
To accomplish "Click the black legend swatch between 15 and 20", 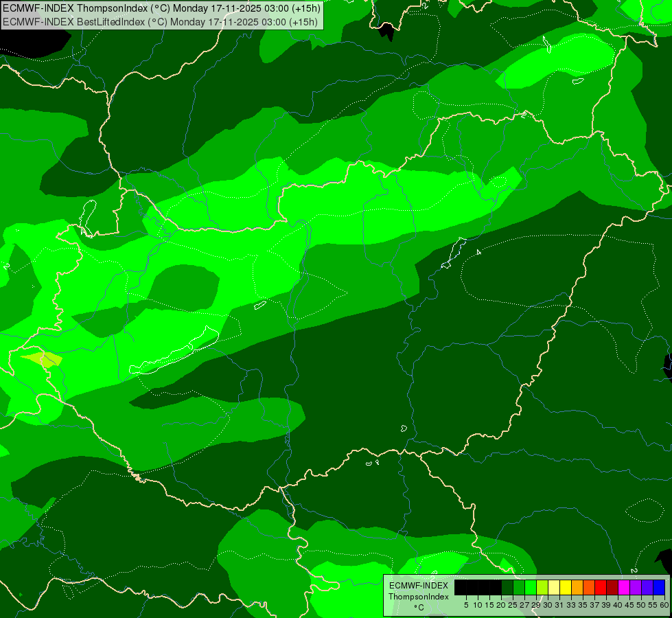I will click(x=496, y=587).
